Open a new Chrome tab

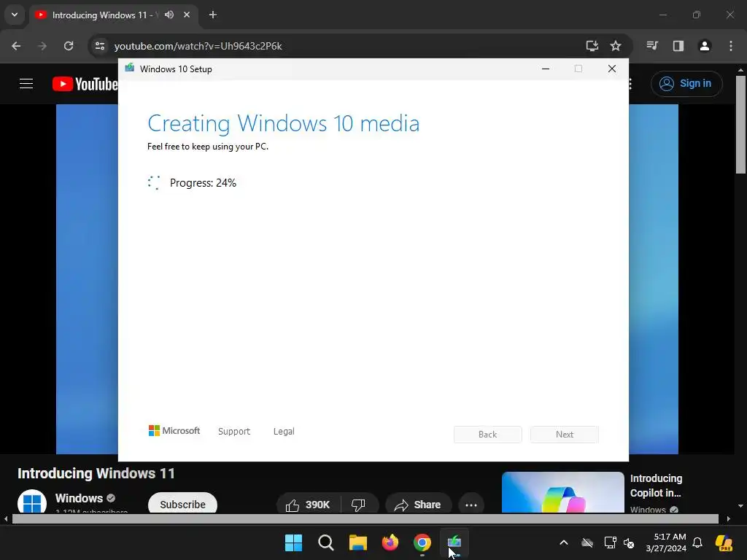(x=213, y=15)
